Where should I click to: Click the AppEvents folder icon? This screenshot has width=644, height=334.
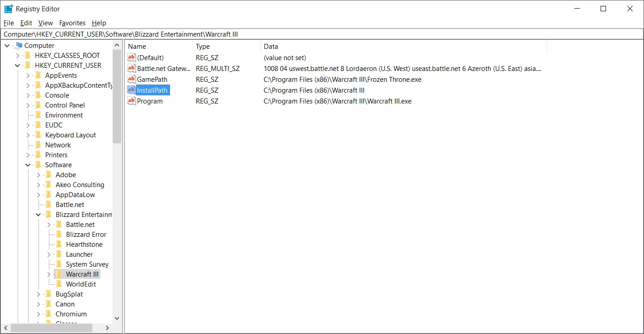pyautogui.click(x=38, y=75)
